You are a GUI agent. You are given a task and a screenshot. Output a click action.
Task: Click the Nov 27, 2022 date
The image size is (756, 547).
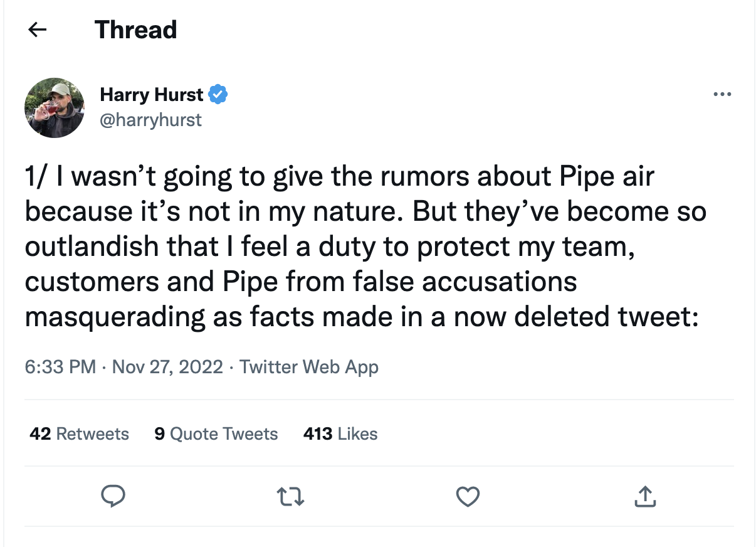click(x=167, y=366)
